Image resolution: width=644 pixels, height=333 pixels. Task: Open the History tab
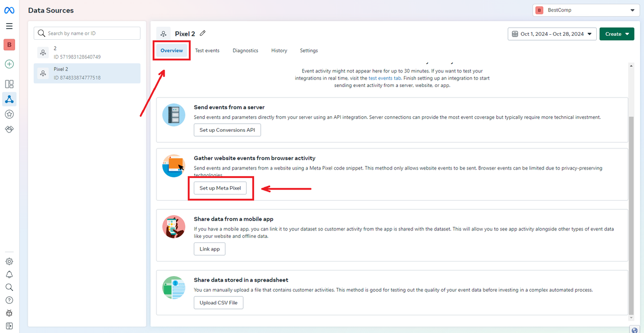279,50
